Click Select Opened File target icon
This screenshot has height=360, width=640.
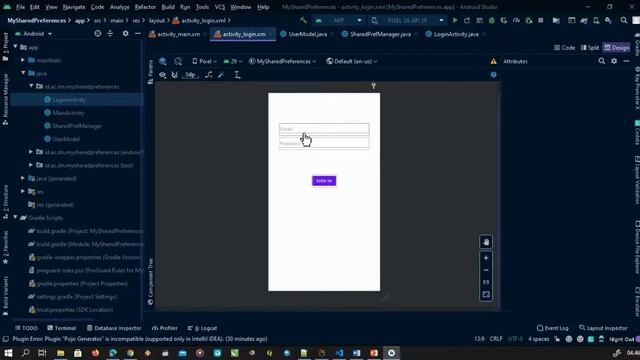98,33
